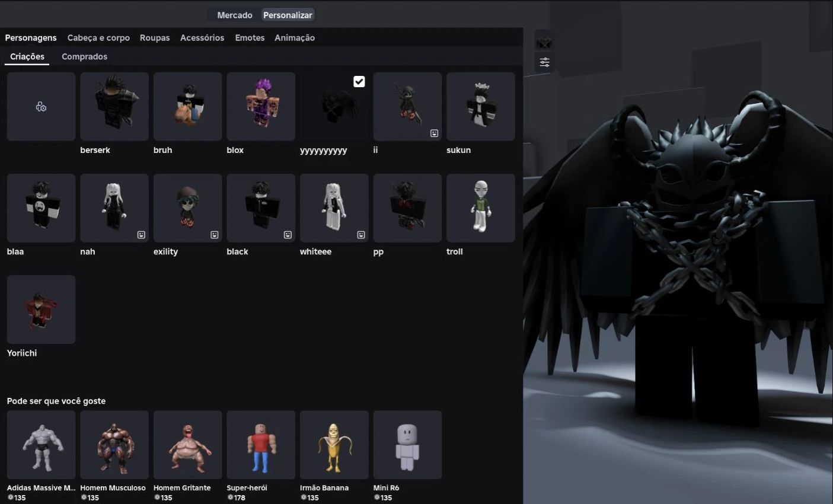Equip the troll character

coord(481,208)
